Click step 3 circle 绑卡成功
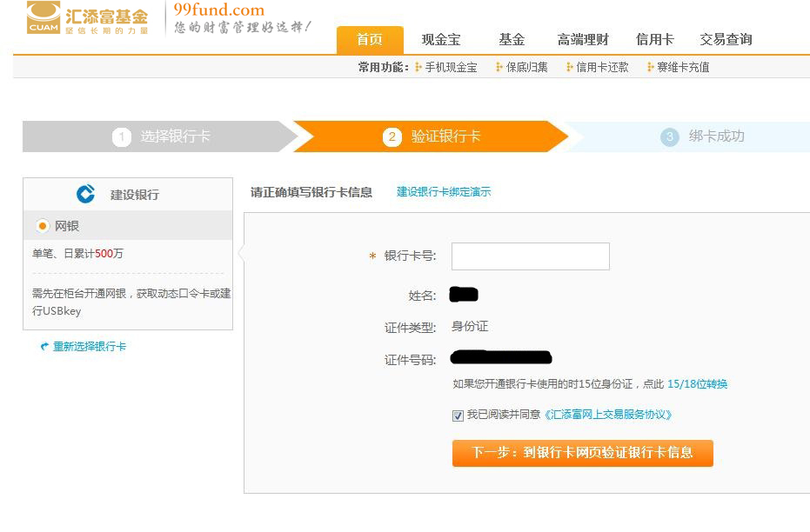The image size is (810, 532). pos(669,136)
